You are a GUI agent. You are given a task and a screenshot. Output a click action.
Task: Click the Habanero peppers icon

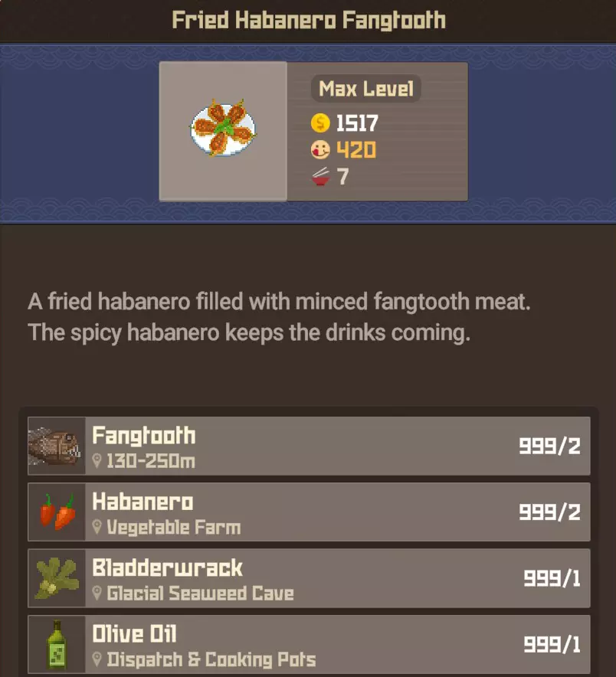pos(57,512)
